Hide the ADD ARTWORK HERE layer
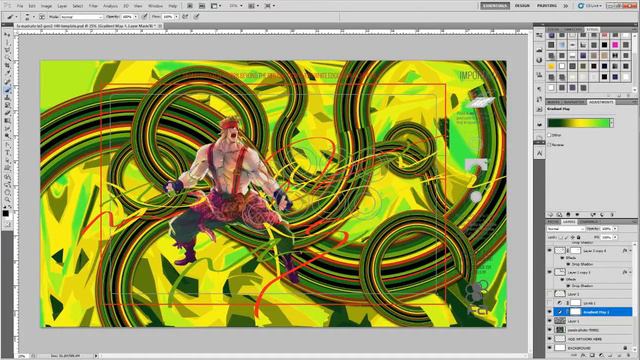Image resolution: width=640 pixels, height=360 pixels. coord(549,339)
